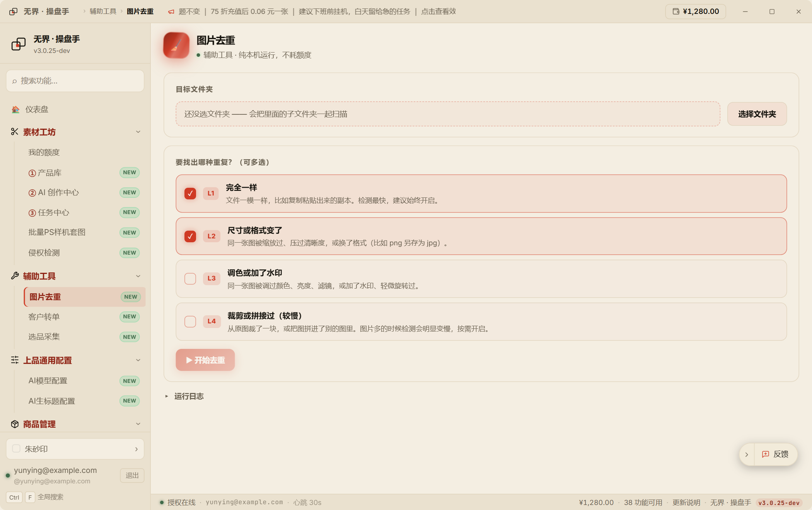Click the wallet balance ¥1,280.00 badge
This screenshot has height=510, width=812.
click(x=695, y=12)
